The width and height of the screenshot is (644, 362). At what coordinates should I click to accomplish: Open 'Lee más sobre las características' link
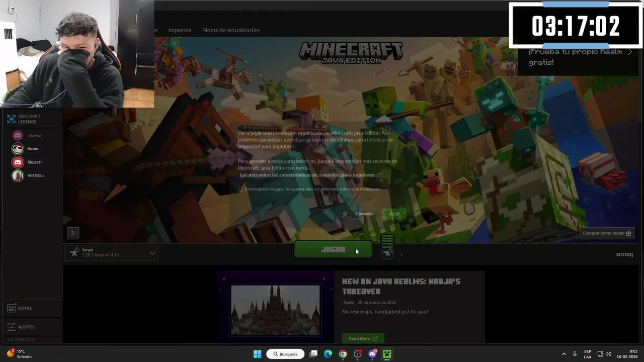click(310, 175)
